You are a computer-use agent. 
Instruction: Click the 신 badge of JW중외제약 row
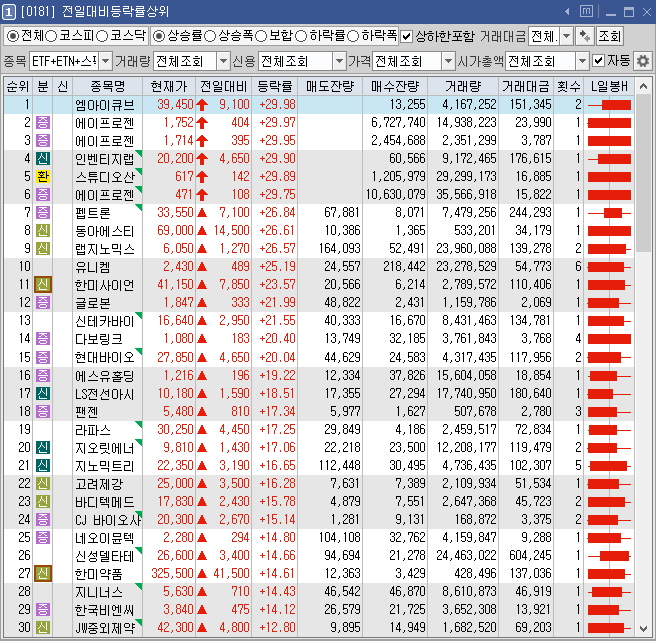[43, 627]
